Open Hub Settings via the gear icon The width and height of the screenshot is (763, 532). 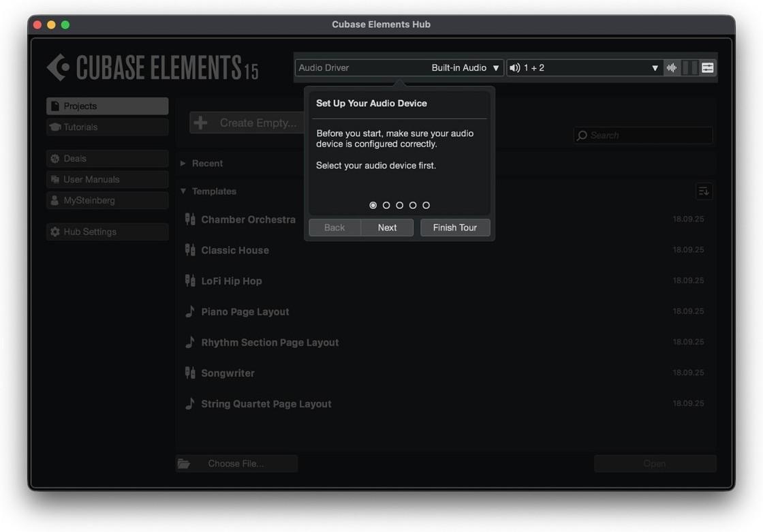(x=54, y=232)
